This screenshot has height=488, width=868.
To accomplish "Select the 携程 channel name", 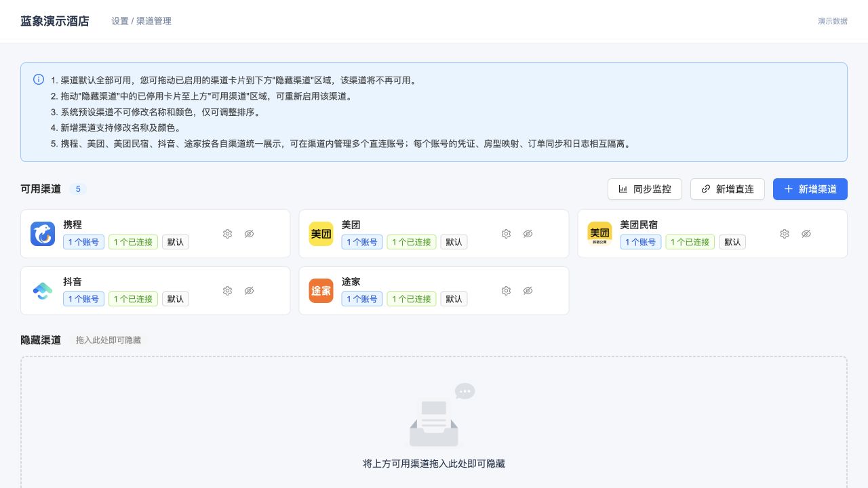I will click(73, 224).
